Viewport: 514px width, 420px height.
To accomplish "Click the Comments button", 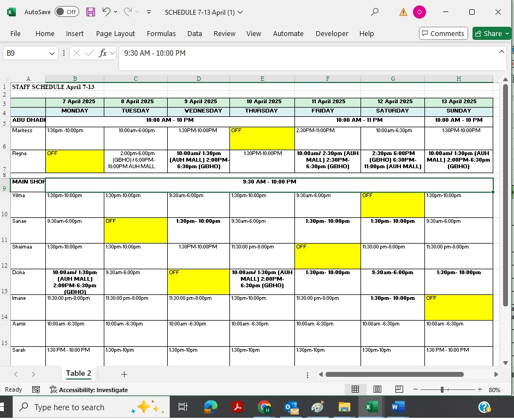I will 443,33.
